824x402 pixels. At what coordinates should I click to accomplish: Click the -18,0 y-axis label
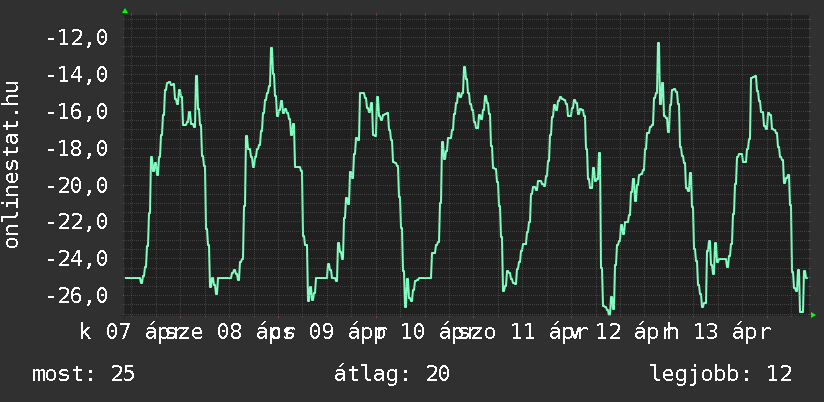pyautogui.click(x=77, y=149)
